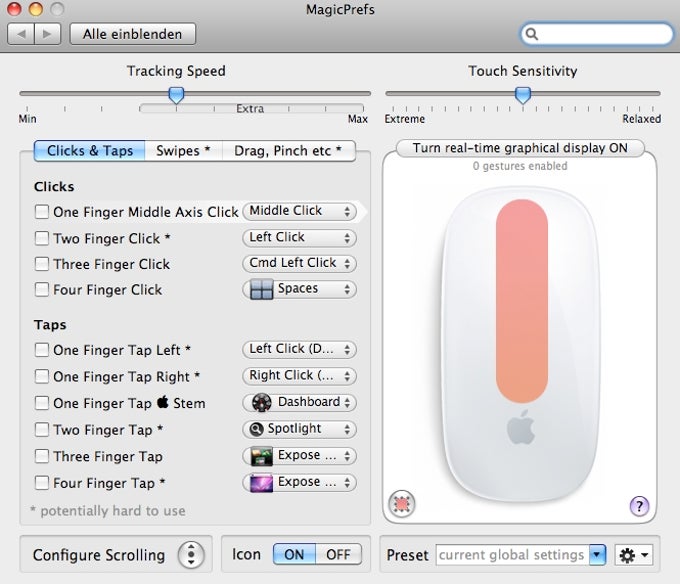Viewport: 680px width, 584px height.
Task: Expand the Three Finger Tap Expose dropdown arrows
Action: [x=347, y=456]
